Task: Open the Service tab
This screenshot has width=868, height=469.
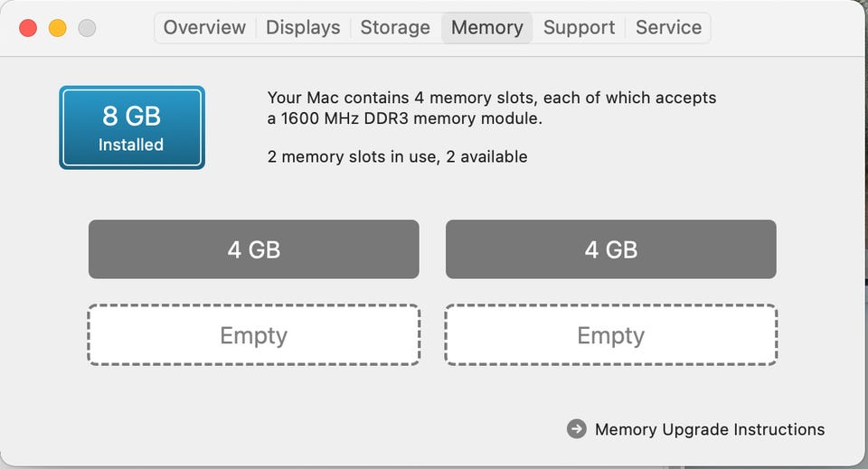Action: click(668, 27)
